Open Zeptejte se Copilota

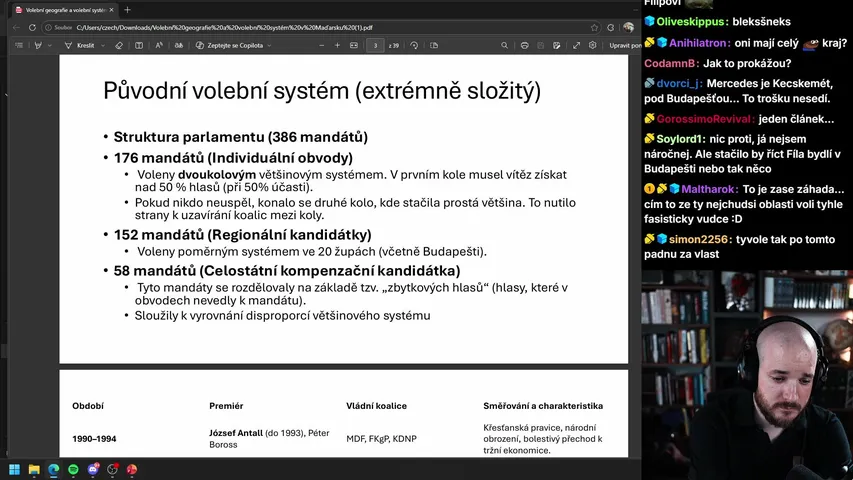tap(230, 46)
